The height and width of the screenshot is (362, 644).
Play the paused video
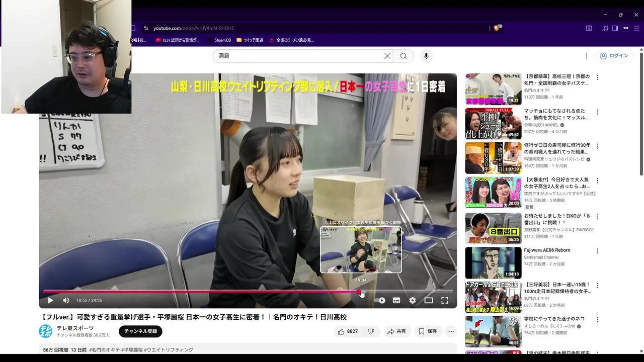[50, 300]
